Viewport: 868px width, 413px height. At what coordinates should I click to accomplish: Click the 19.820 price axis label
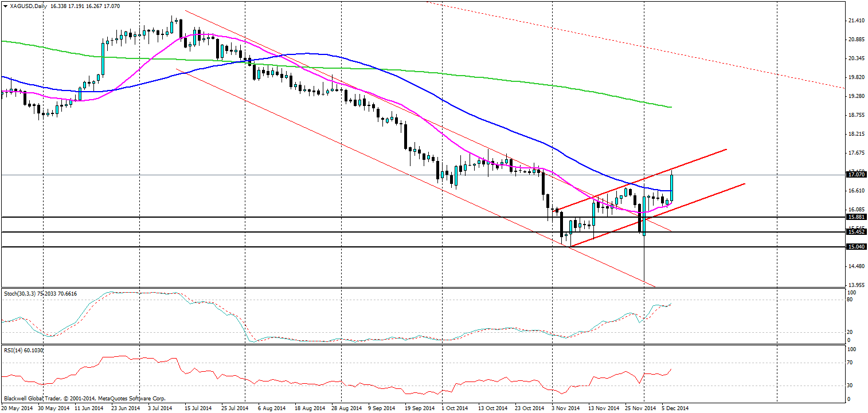(857, 77)
